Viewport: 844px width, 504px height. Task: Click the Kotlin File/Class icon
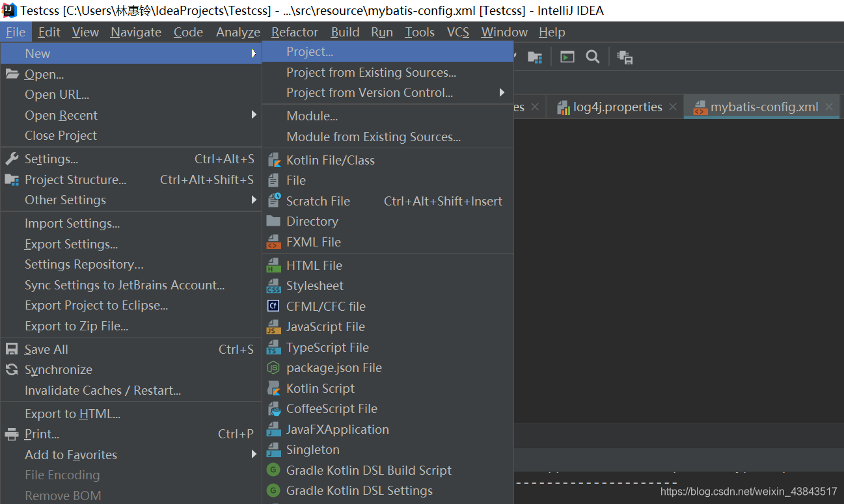pos(273,160)
